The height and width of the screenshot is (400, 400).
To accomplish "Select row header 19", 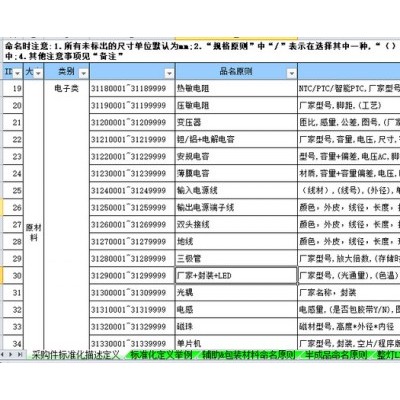I will pyautogui.click(x=12, y=88).
